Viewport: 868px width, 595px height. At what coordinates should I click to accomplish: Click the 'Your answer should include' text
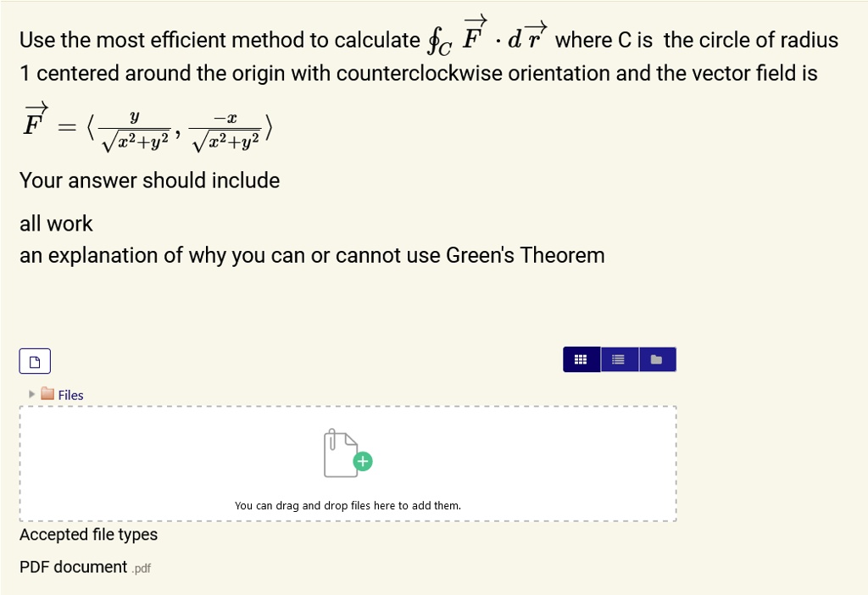point(149,181)
